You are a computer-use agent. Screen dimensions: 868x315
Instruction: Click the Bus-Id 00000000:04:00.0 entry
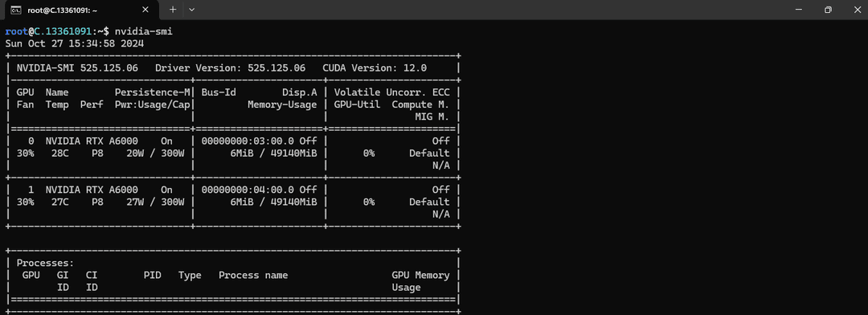pos(248,190)
